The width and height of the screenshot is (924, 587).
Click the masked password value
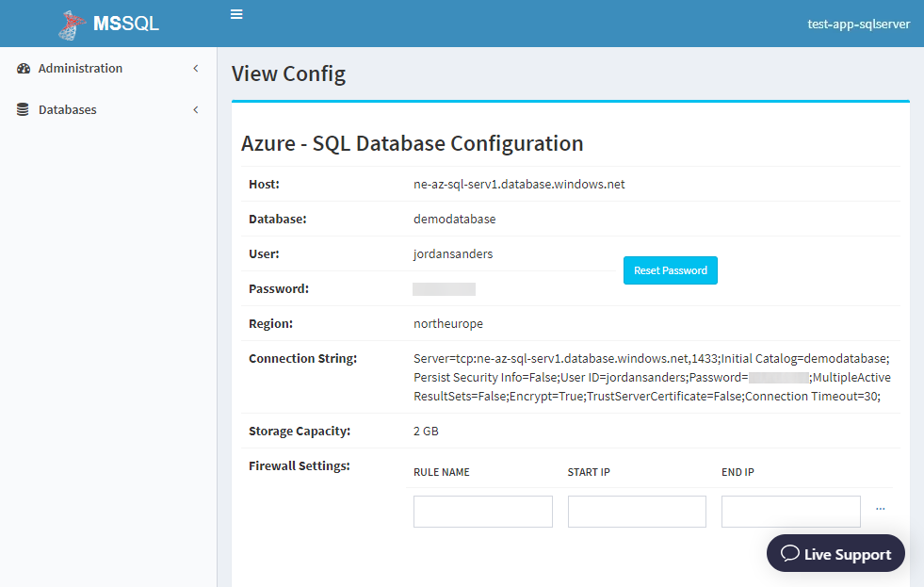[444, 288]
